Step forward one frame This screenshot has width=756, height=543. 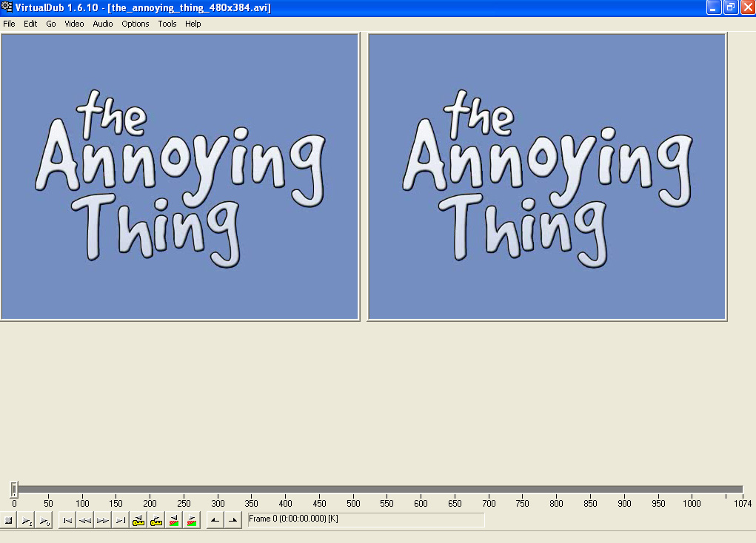tap(103, 520)
